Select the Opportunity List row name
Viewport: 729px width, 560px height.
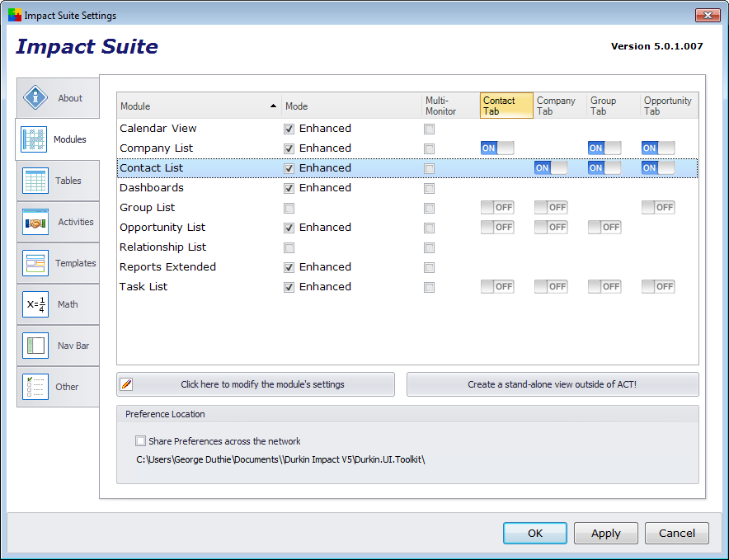point(162,228)
